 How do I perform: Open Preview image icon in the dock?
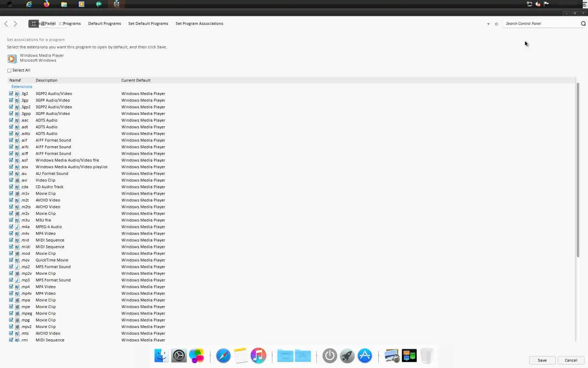tap(392, 356)
